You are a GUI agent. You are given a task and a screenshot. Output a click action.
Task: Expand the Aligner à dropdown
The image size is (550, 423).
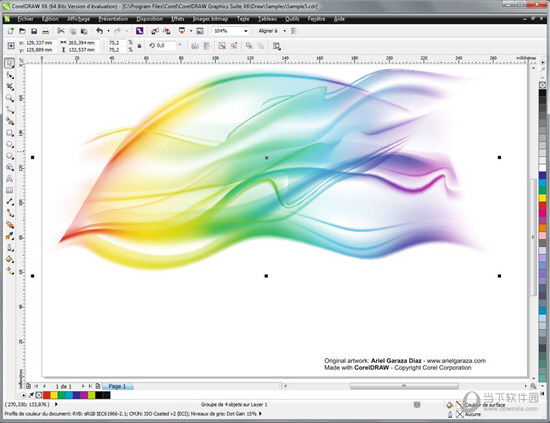tap(284, 31)
